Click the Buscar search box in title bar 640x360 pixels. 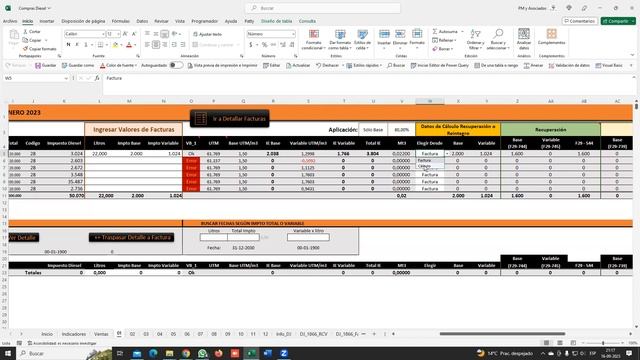pyautogui.click(x=322, y=8)
